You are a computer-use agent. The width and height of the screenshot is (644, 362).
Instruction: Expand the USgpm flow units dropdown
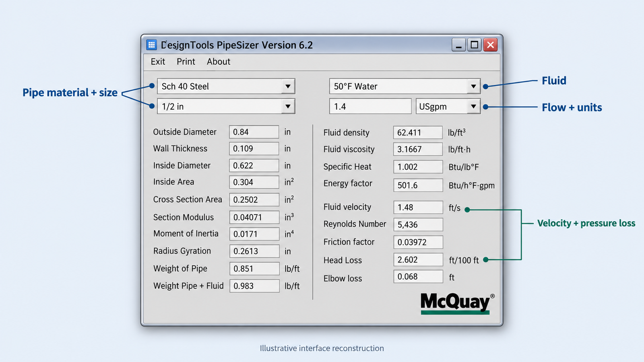coord(473,107)
